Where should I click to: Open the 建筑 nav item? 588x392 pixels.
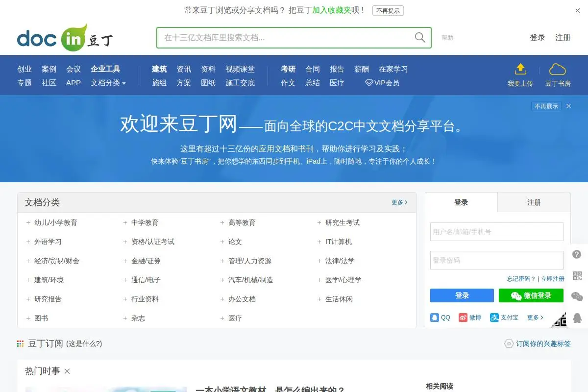pyautogui.click(x=159, y=69)
